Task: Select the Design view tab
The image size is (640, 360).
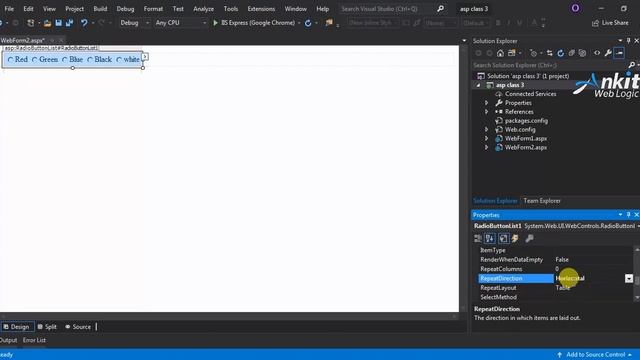Action: pos(16,327)
